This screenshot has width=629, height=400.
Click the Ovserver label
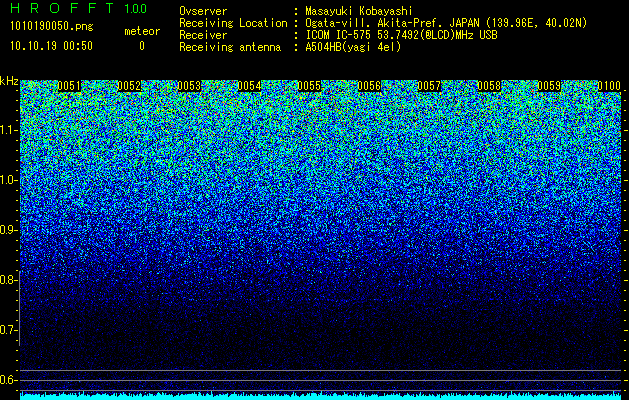tap(203, 11)
